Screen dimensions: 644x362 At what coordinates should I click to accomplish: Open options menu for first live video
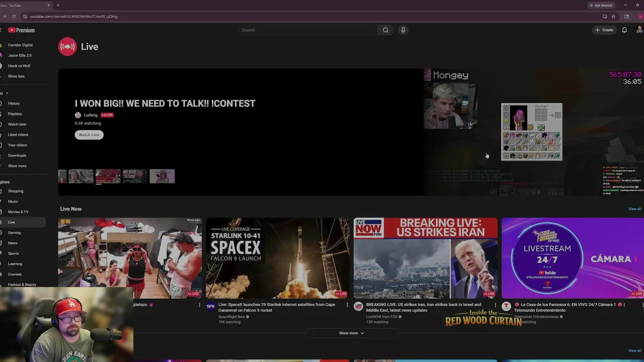[x=199, y=305]
